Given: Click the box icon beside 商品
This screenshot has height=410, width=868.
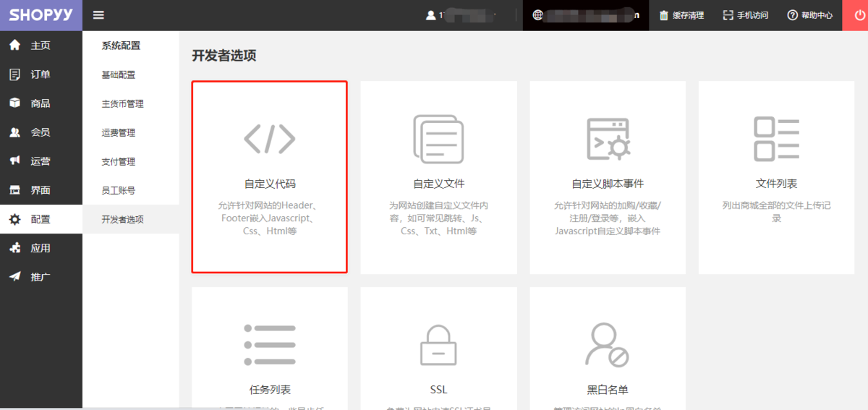Looking at the screenshot, I should [14, 103].
